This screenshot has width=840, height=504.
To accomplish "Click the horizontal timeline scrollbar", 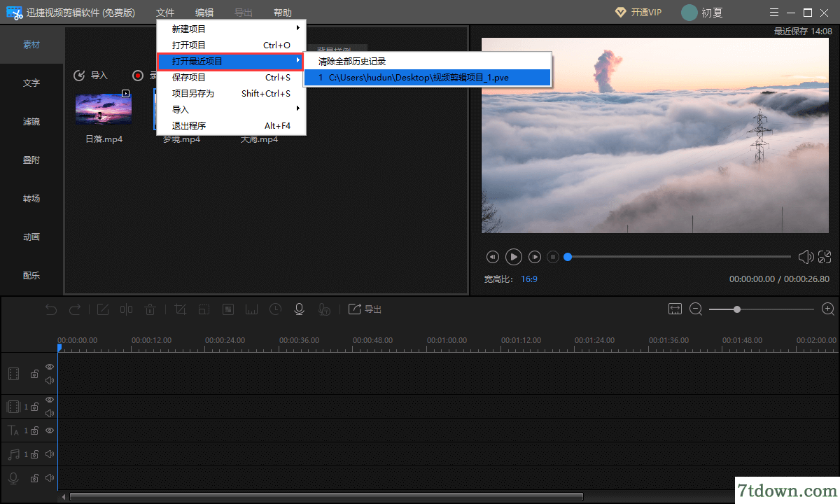I will pos(326,496).
